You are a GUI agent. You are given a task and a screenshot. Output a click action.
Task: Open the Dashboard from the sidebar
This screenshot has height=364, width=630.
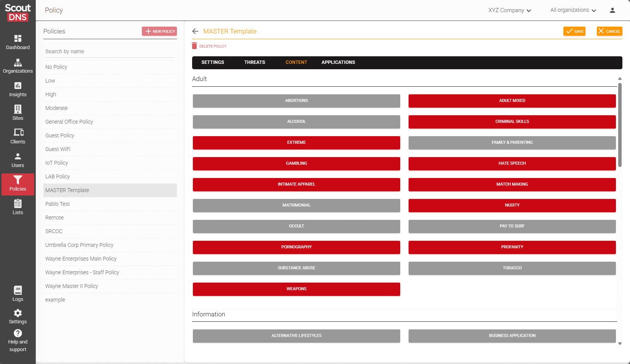click(17, 43)
